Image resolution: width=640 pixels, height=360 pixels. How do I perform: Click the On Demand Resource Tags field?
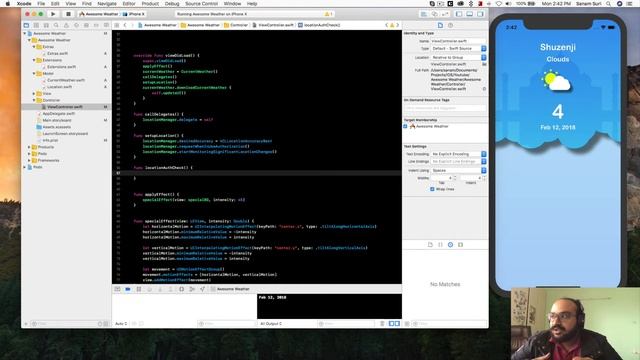click(x=445, y=108)
